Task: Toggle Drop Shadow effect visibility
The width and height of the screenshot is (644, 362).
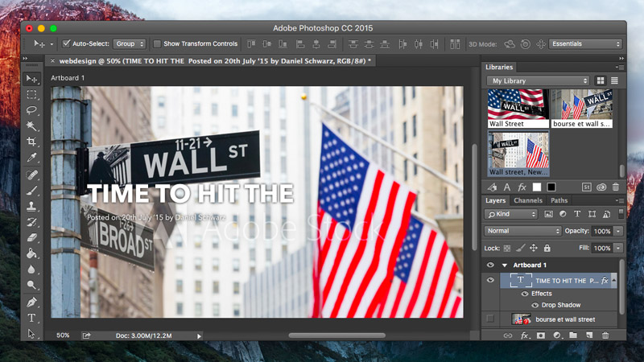Action: (x=535, y=305)
